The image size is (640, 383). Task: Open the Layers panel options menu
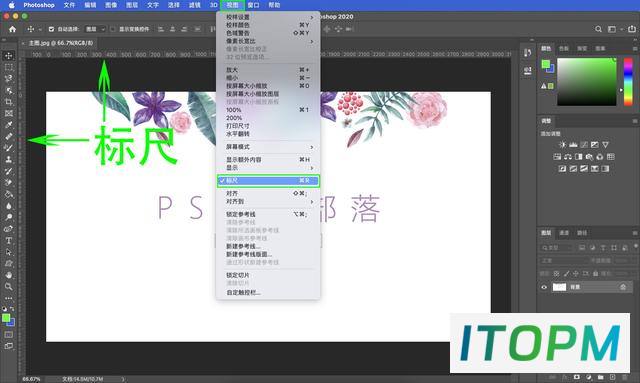(x=635, y=233)
